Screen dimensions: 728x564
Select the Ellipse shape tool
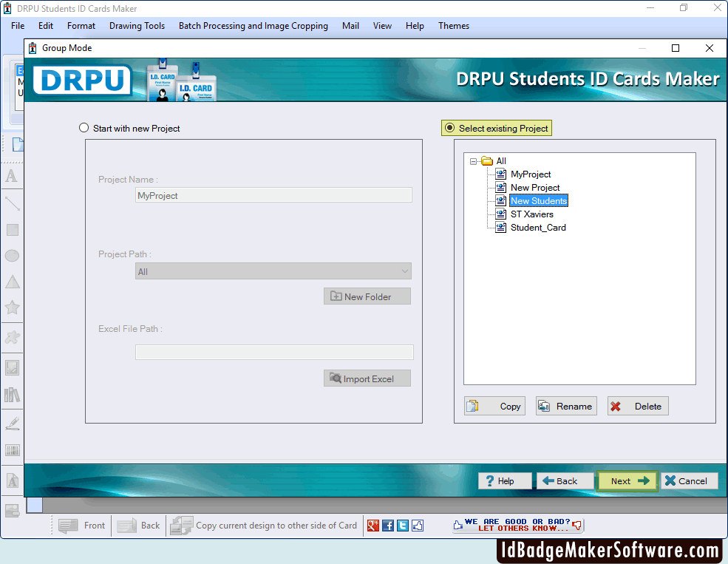click(x=12, y=256)
